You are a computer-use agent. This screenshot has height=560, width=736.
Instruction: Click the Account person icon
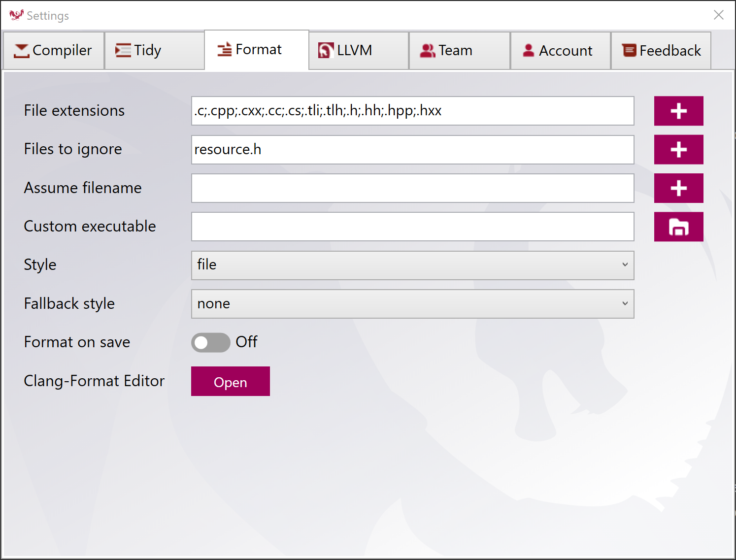pos(528,50)
